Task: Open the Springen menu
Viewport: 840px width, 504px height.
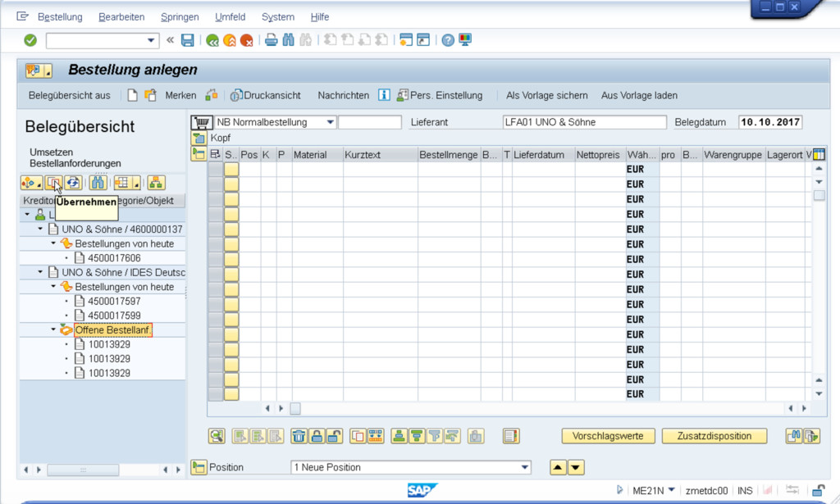Action: pyautogui.click(x=179, y=16)
